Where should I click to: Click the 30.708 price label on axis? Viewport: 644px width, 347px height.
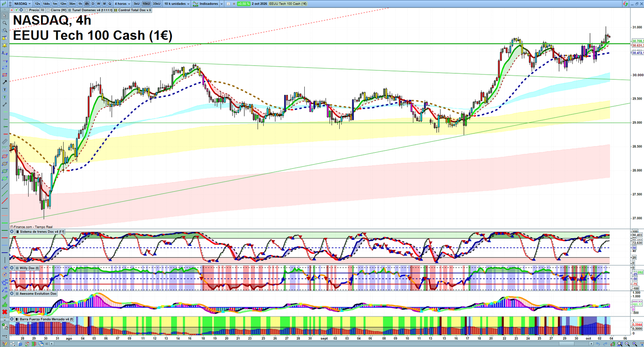tap(638, 41)
